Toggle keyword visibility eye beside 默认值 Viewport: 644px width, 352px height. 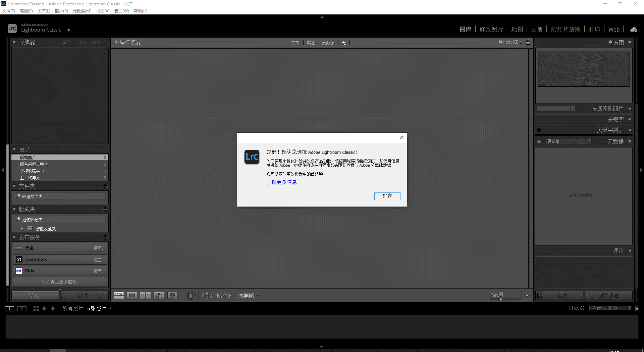(x=539, y=141)
